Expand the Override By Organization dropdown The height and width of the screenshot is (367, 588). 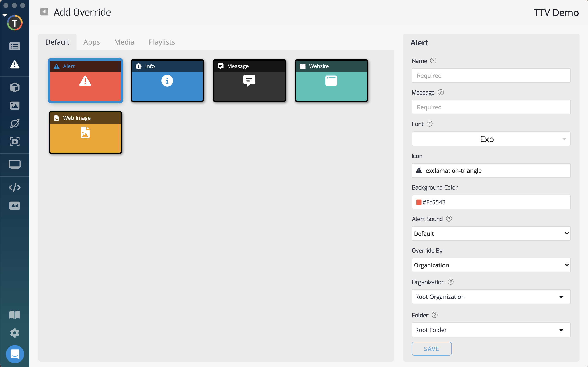point(491,265)
